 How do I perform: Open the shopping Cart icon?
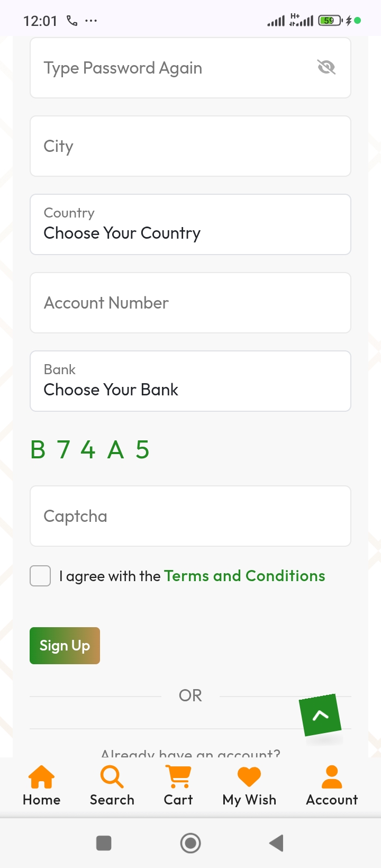(178, 777)
